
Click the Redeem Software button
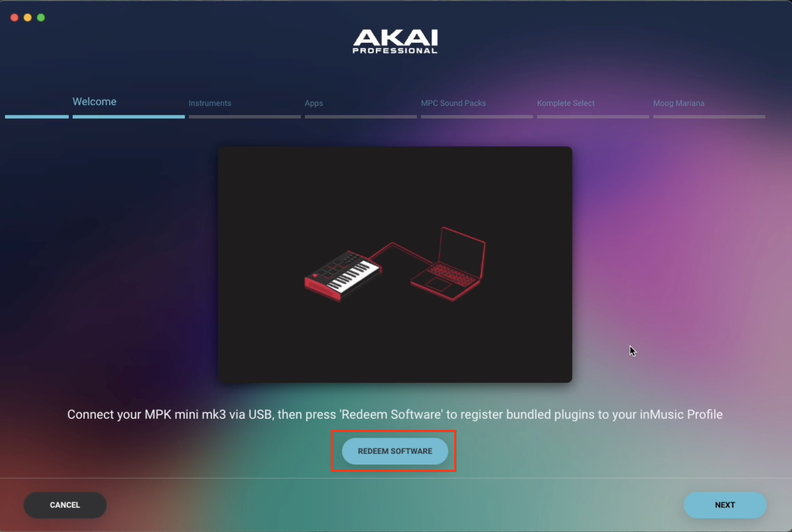pyautogui.click(x=395, y=451)
